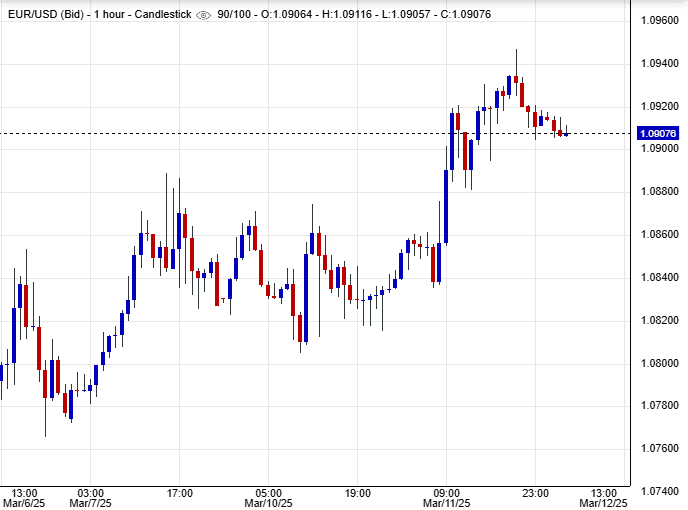Click the dotted current price line
This screenshot has height=510, width=688.
(x=300, y=133)
